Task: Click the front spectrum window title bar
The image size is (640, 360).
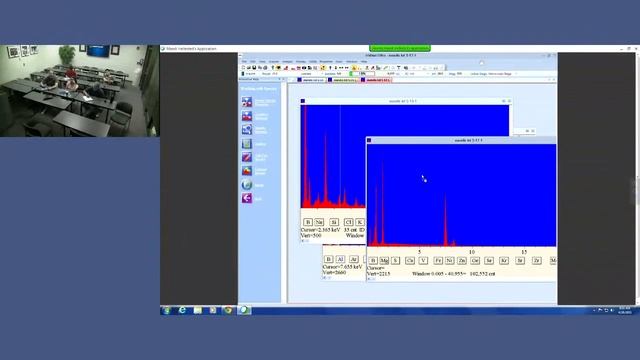Action: pos(461,140)
